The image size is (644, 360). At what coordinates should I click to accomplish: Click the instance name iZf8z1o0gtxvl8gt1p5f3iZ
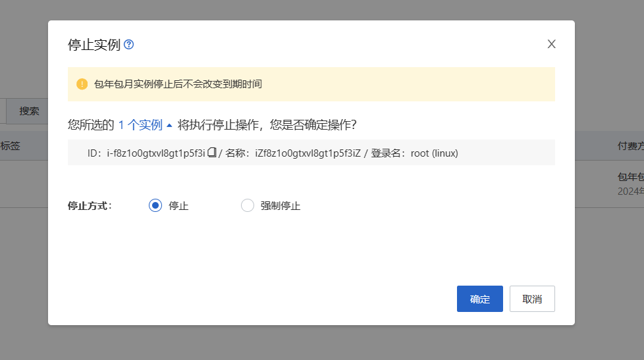coord(308,153)
